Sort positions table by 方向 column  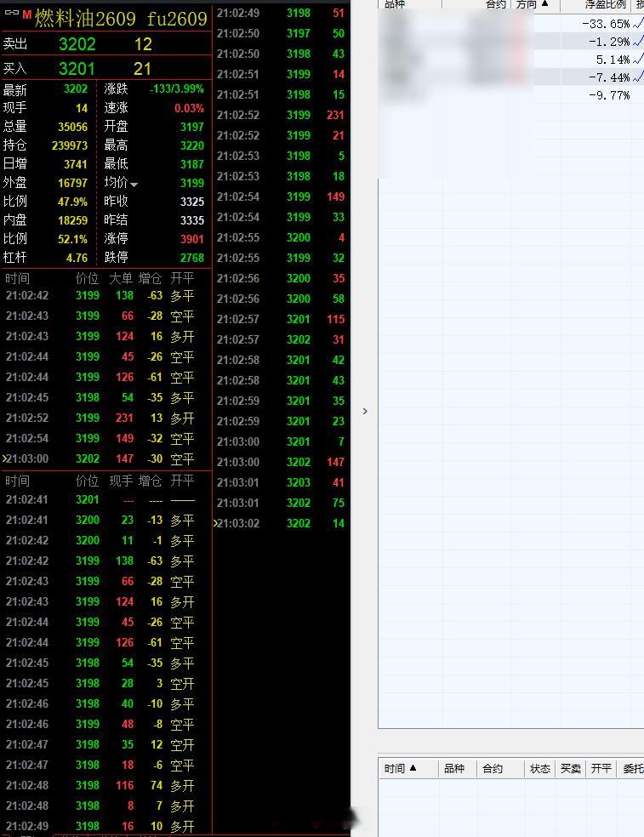pyautogui.click(x=532, y=5)
